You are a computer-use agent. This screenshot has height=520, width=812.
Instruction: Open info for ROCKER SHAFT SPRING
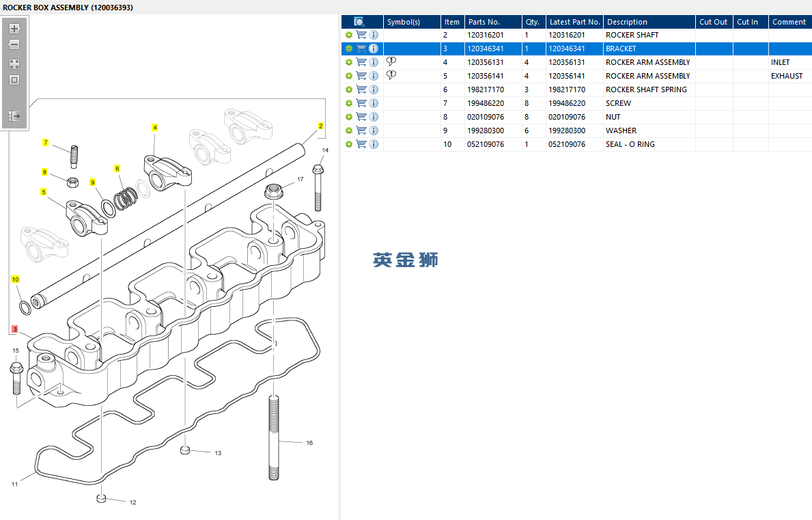pos(374,90)
